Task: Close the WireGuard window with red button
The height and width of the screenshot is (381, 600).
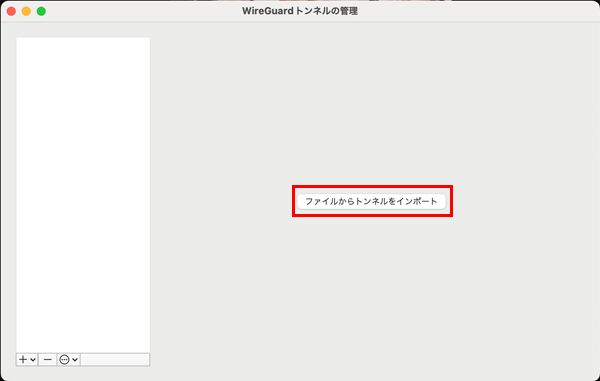Action: tap(11, 11)
